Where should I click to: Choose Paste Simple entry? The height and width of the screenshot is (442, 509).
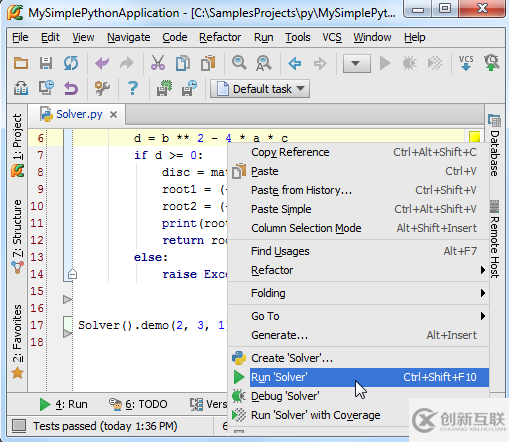point(358,209)
